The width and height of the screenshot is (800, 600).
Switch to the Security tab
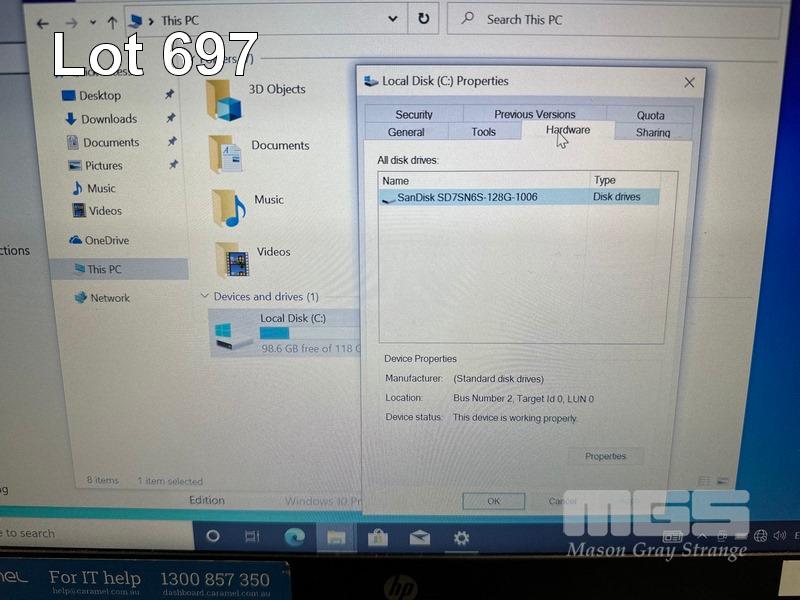[x=414, y=115]
